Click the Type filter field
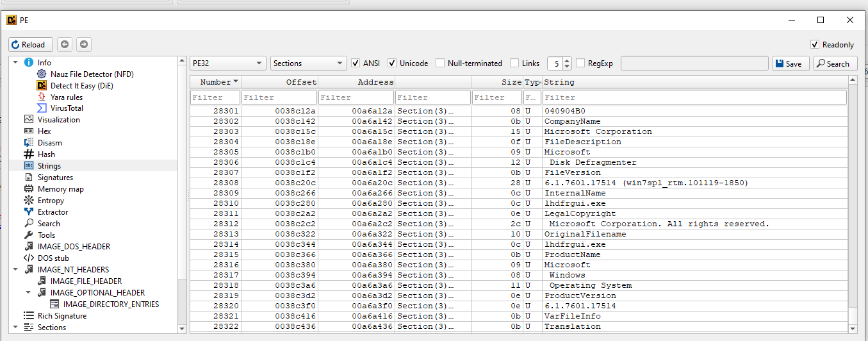Viewport: 868px width, 341px height. 532,97
